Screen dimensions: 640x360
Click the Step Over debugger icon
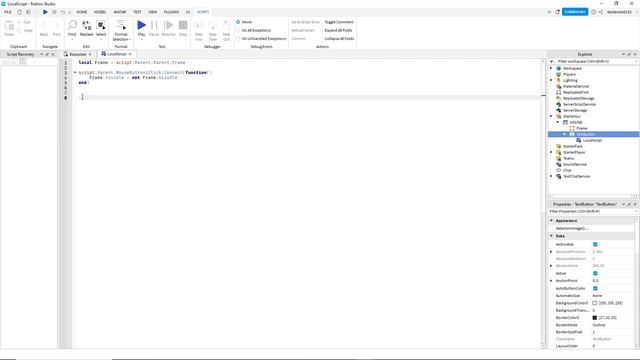pos(213,25)
